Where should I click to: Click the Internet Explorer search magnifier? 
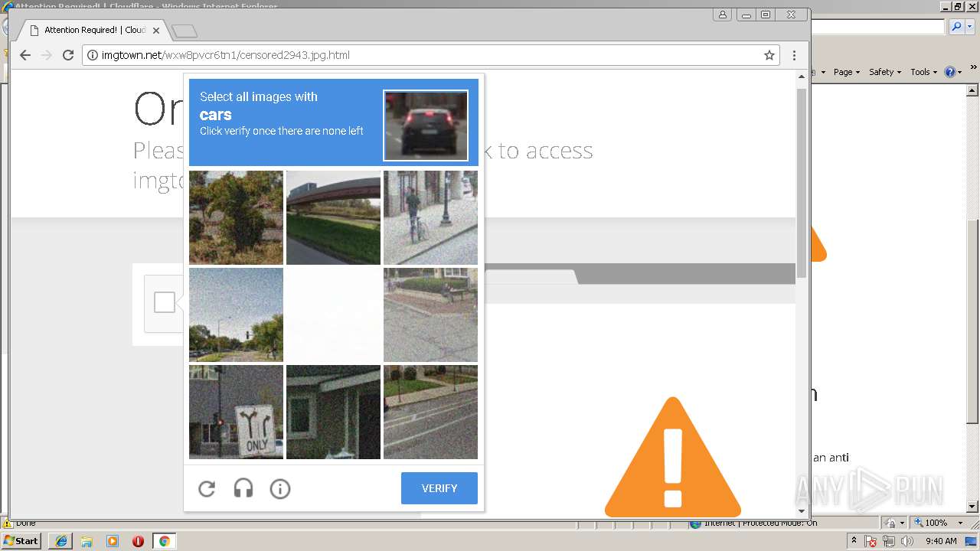(x=955, y=27)
